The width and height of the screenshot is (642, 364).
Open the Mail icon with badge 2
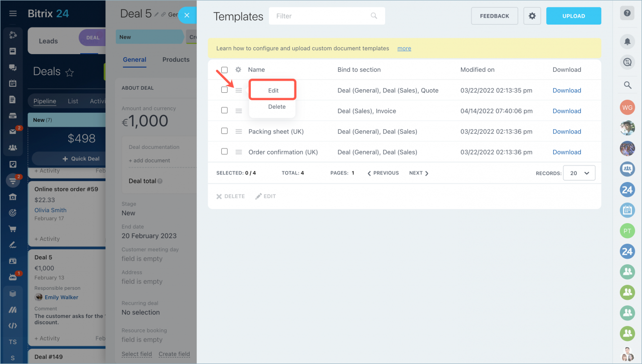13,132
